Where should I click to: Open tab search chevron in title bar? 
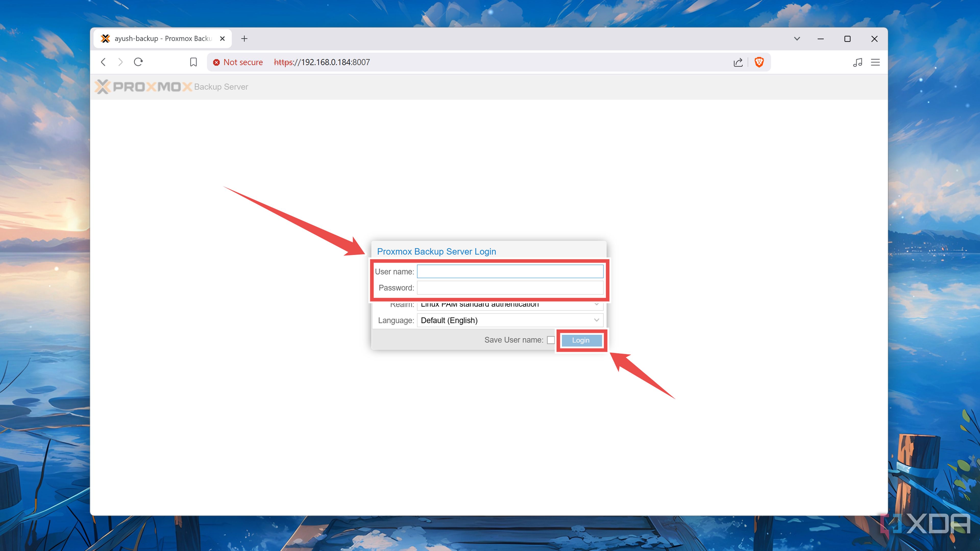pos(797,39)
